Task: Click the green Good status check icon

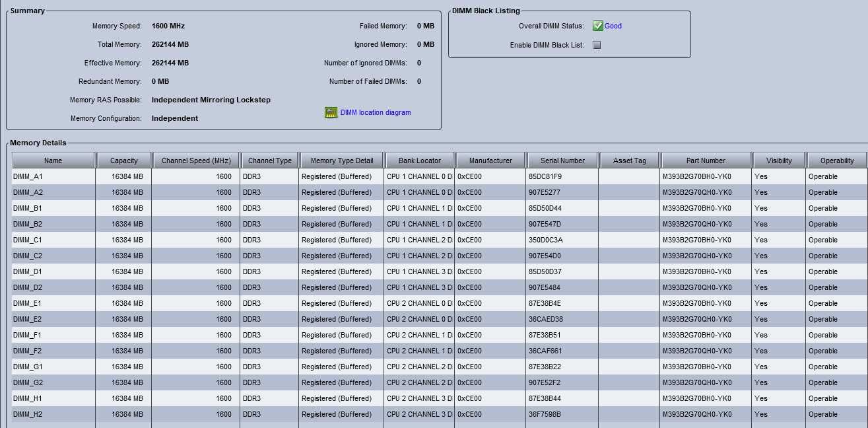Action: pyautogui.click(x=598, y=26)
